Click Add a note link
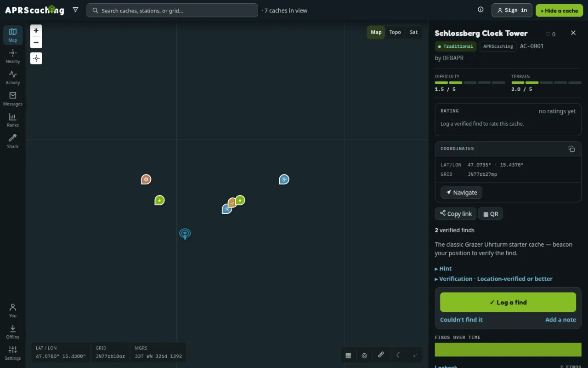Screen dimensions: 588x368 pos(560,320)
